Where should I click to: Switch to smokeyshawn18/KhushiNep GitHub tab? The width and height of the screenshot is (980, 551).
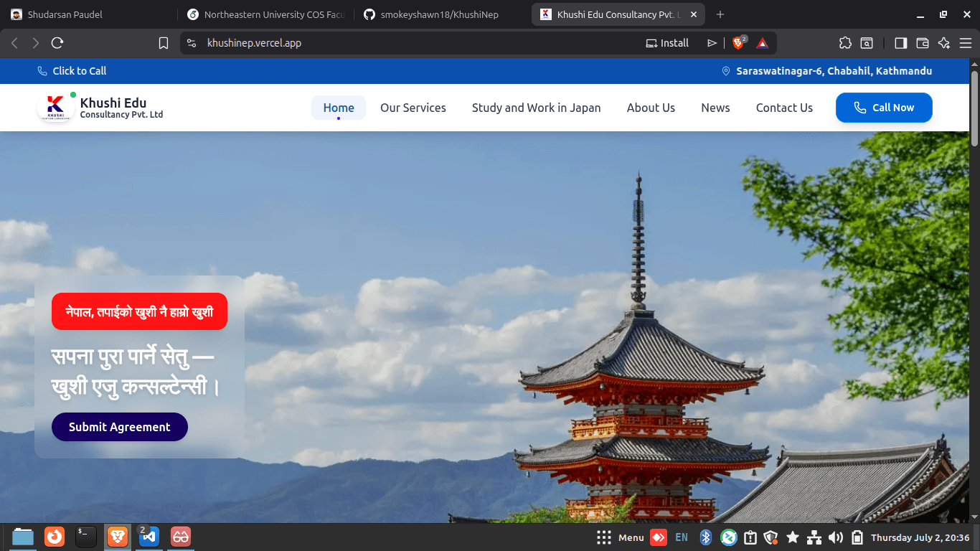pyautogui.click(x=441, y=14)
